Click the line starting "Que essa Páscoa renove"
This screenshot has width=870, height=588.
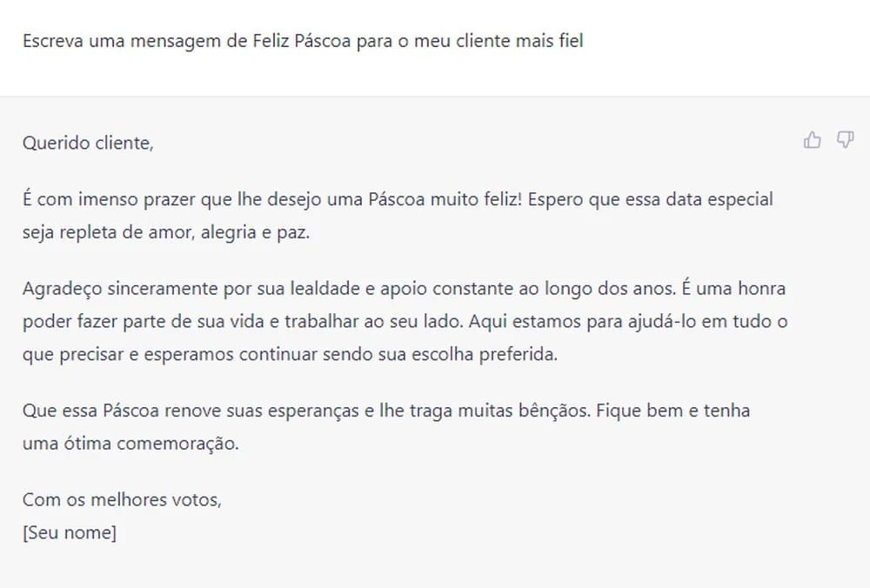click(386, 410)
